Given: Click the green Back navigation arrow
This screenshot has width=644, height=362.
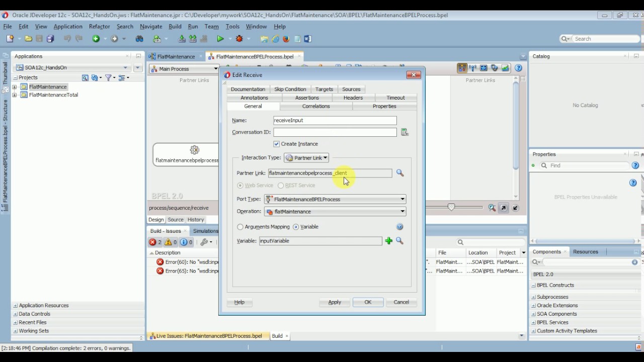Looking at the screenshot, I should coord(96,39).
